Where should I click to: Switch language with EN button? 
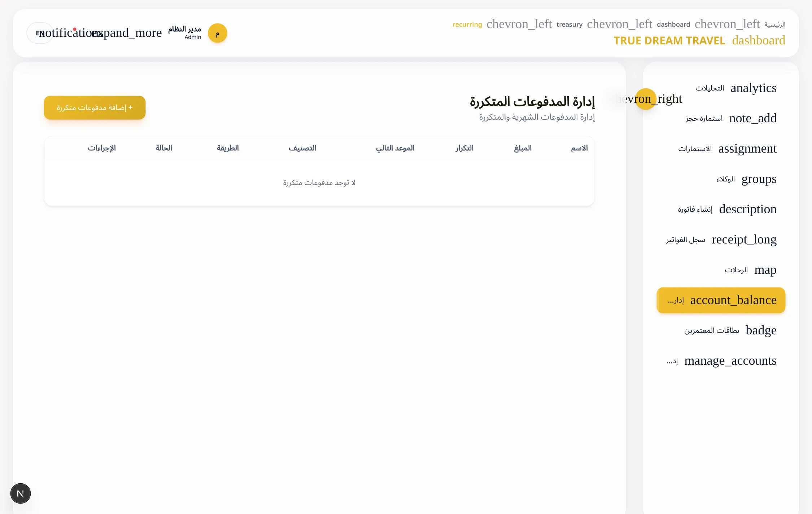[40, 33]
